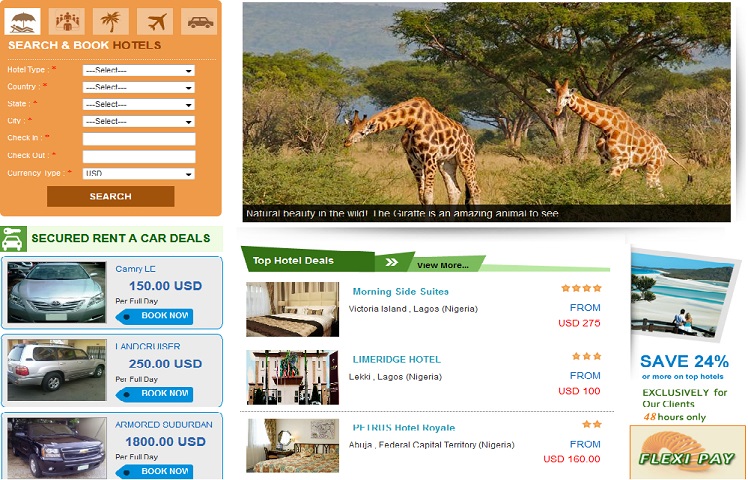This screenshot has height=480, width=748.
Task: Select the hotels beach umbrella icon
Action: 22,21
